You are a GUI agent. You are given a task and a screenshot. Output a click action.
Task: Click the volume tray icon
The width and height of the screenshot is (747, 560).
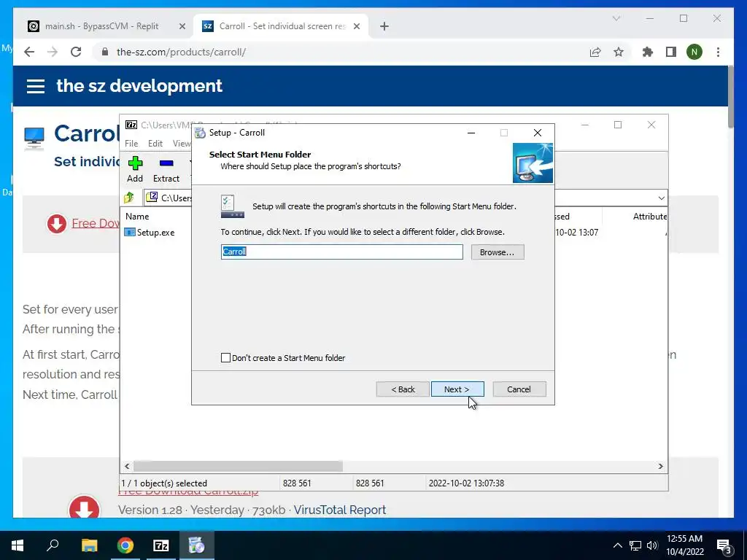(652, 545)
